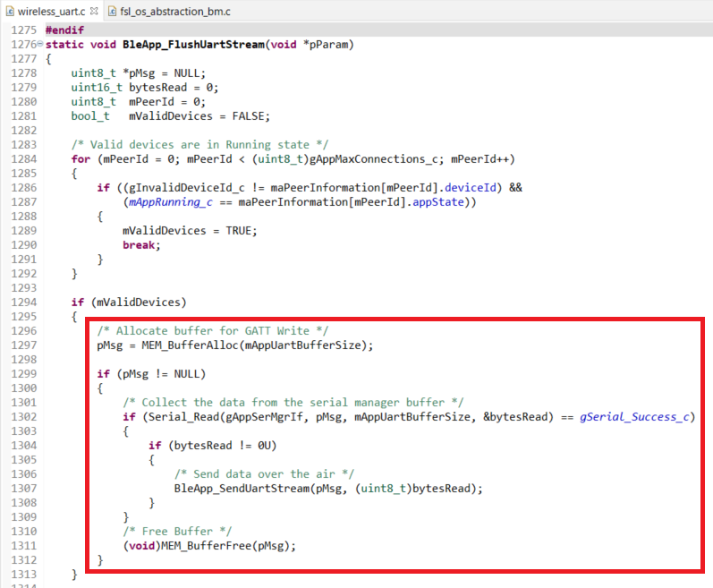Image resolution: width=713 pixels, height=588 pixels.
Task: Click the BleApp_FlushUartStream function name
Action: (194, 45)
